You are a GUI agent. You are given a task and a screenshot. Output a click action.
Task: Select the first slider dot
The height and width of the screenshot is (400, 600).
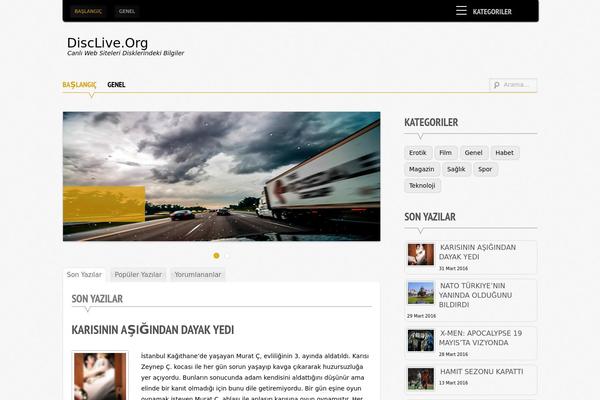216,256
